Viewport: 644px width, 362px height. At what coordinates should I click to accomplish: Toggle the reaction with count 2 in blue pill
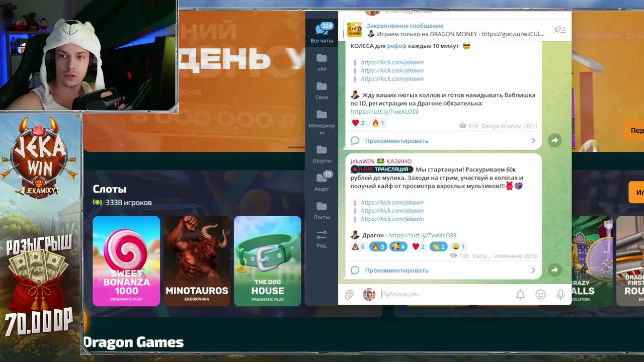point(438,246)
